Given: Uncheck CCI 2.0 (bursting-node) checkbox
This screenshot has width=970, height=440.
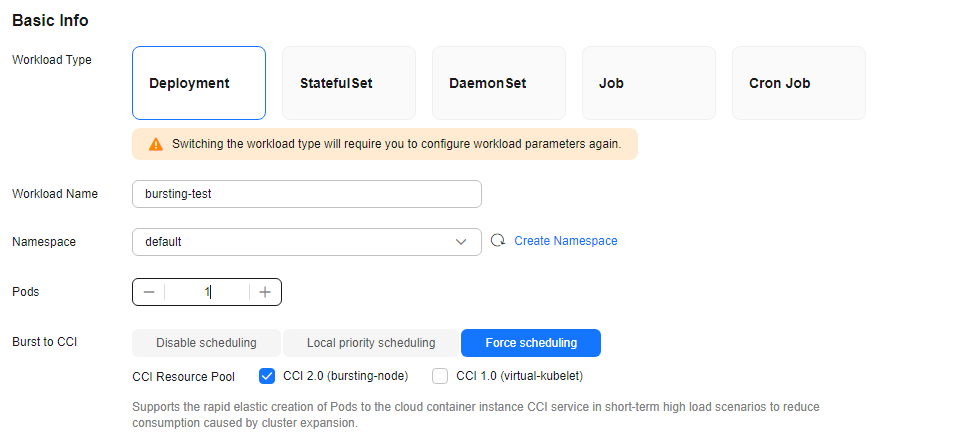Looking at the screenshot, I should tap(267, 376).
